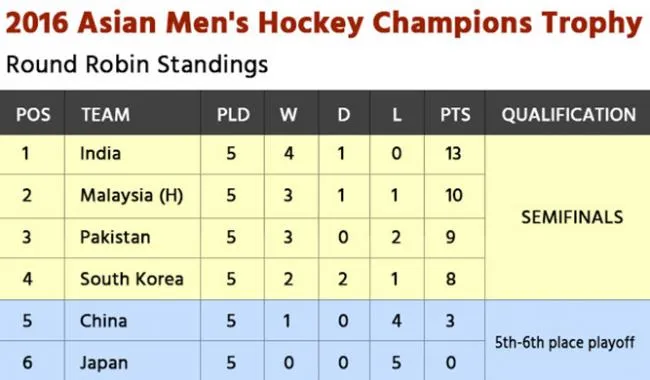Click the Round Robin Standings subtitle
The width and height of the screenshot is (650, 380).
click(137, 65)
